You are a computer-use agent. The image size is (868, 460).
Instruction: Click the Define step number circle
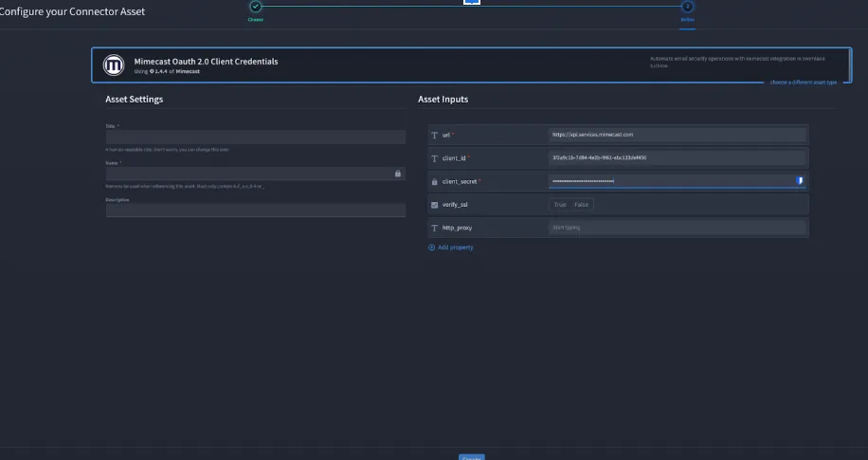687,7
